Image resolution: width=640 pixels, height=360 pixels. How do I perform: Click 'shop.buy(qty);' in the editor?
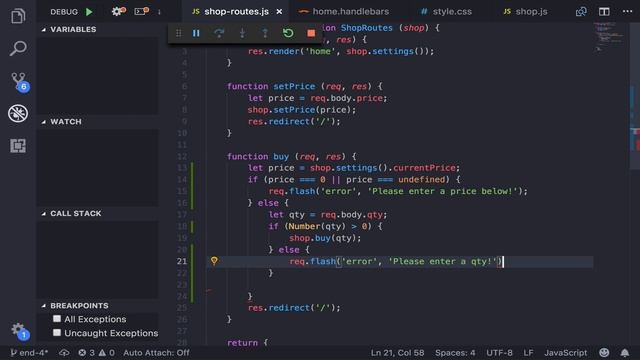[325, 238]
